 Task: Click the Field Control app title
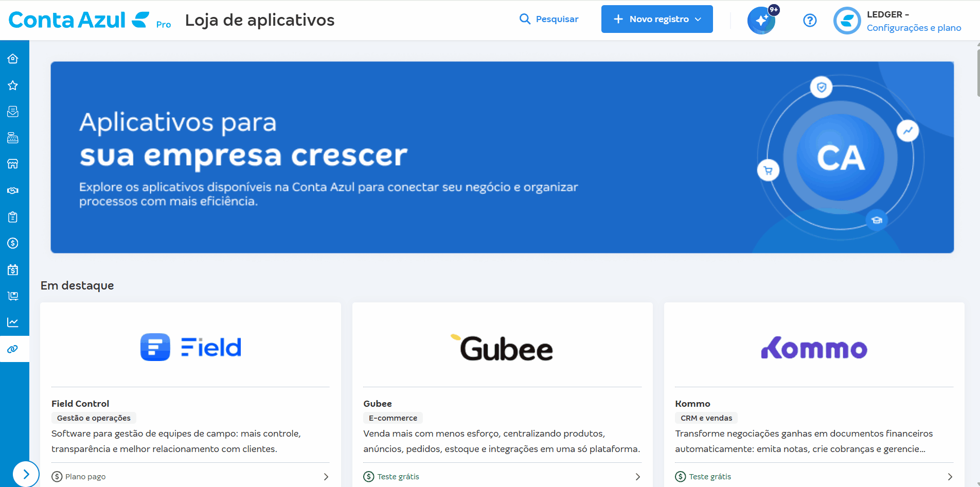[x=80, y=404]
